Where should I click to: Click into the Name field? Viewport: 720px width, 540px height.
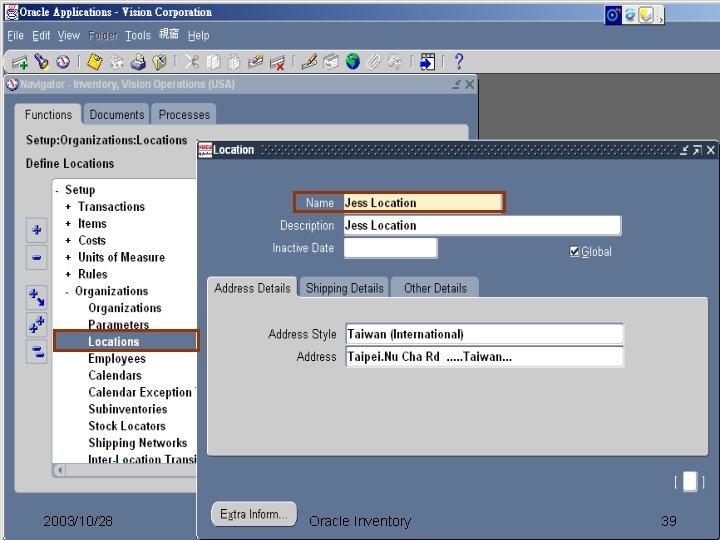point(422,202)
